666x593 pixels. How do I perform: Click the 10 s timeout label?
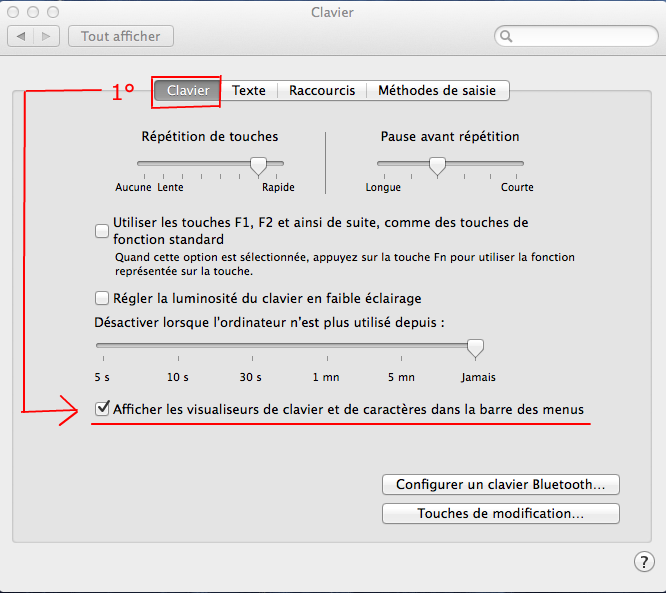coord(178,377)
